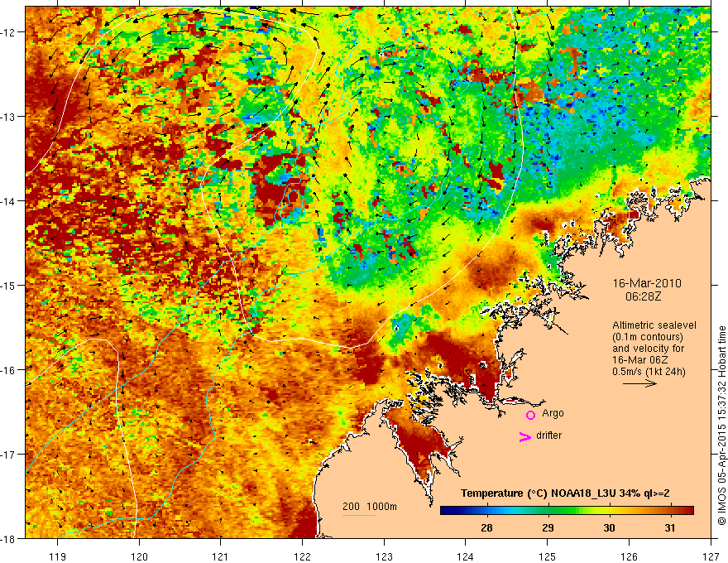Click the 'and velocity for' legend line
The width and height of the screenshot is (728, 563).
click(648, 349)
